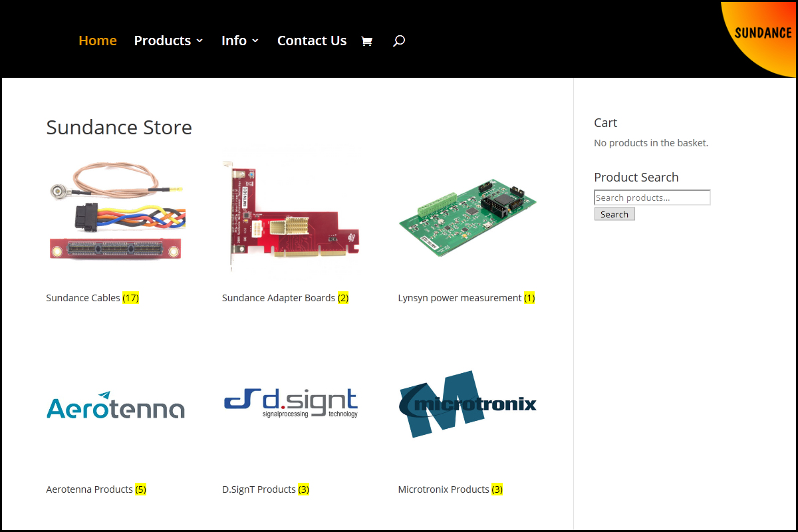Click the Microtronix logo
The width and height of the screenshot is (798, 532).
coord(467,404)
